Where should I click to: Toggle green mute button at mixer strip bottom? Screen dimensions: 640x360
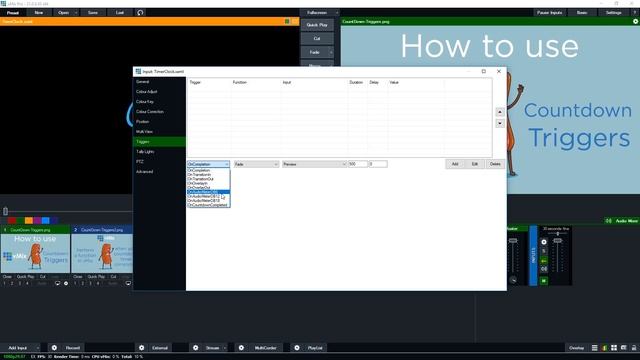point(544,281)
